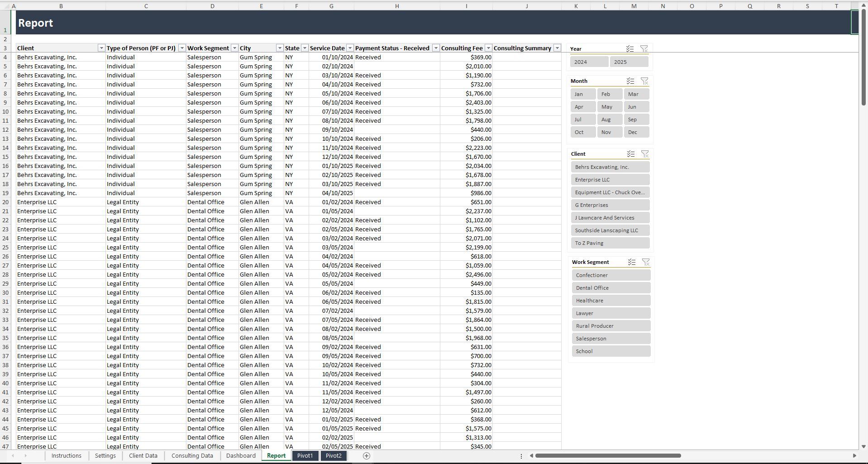Open the Client column filter dropdown
Screen dimensions: 868x464
(101, 48)
